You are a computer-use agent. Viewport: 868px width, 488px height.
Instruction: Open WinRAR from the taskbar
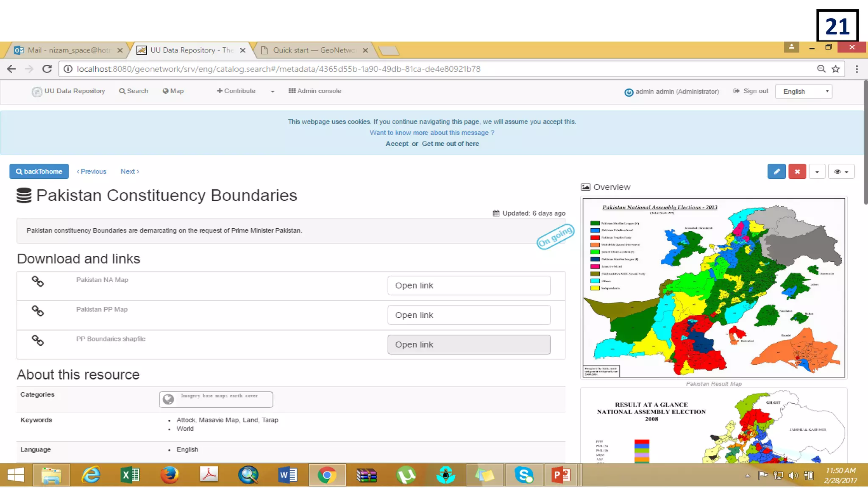[x=367, y=475]
